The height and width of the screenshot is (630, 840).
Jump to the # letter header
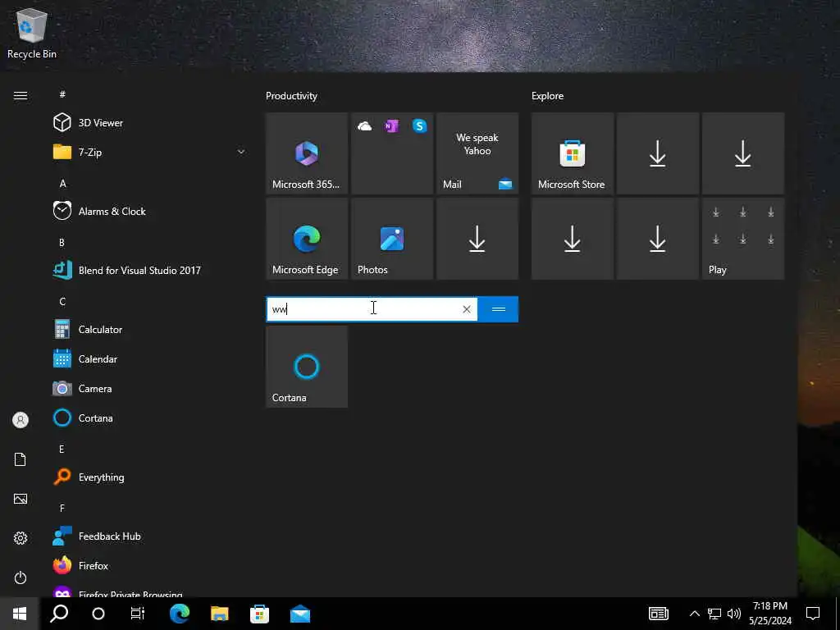(x=62, y=94)
